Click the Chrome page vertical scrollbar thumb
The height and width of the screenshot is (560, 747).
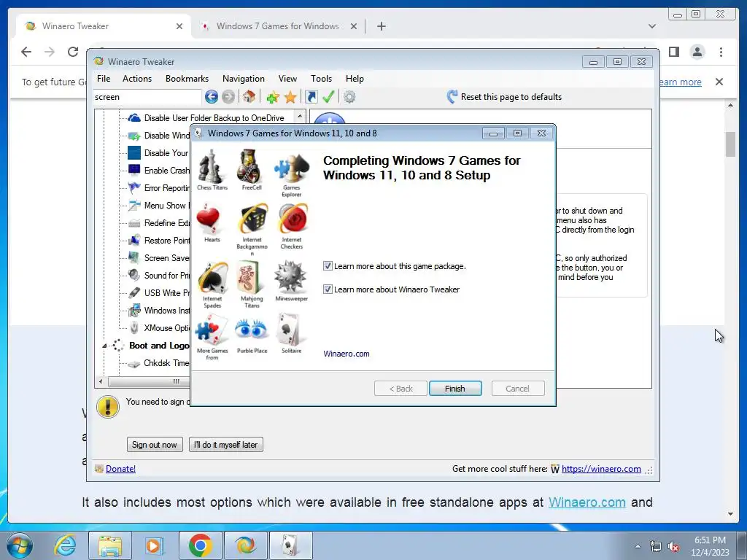[x=730, y=144]
